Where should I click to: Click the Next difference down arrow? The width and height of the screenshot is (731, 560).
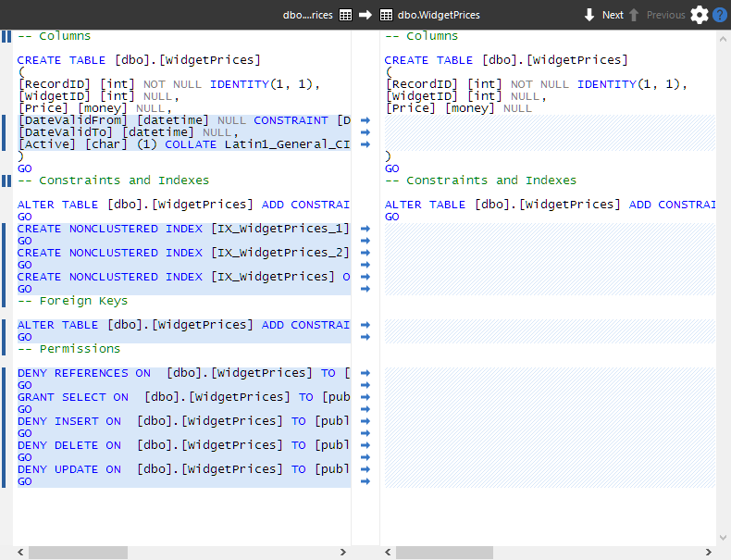pyautogui.click(x=589, y=15)
